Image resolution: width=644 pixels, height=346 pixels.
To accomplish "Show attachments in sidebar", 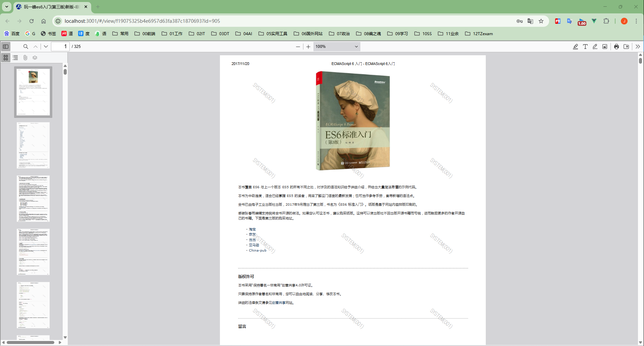I will tap(25, 58).
